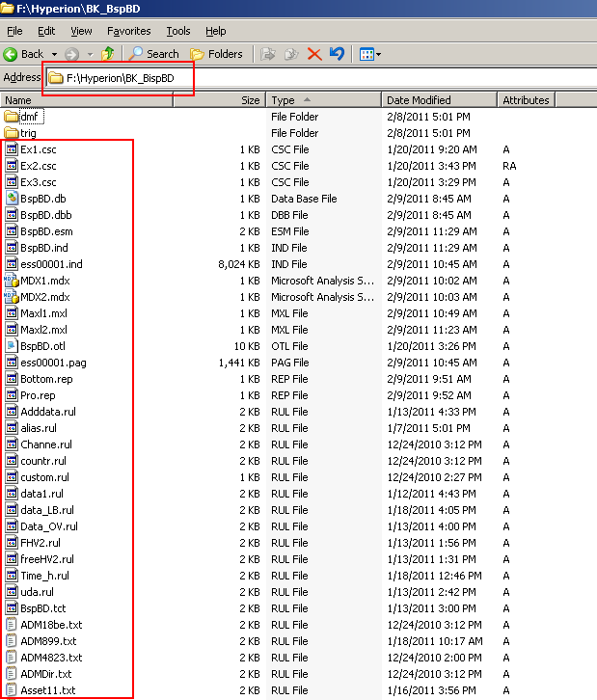Select the Ex3.csc file icon
The width and height of the screenshot is (597, 700).
(12, 182)
